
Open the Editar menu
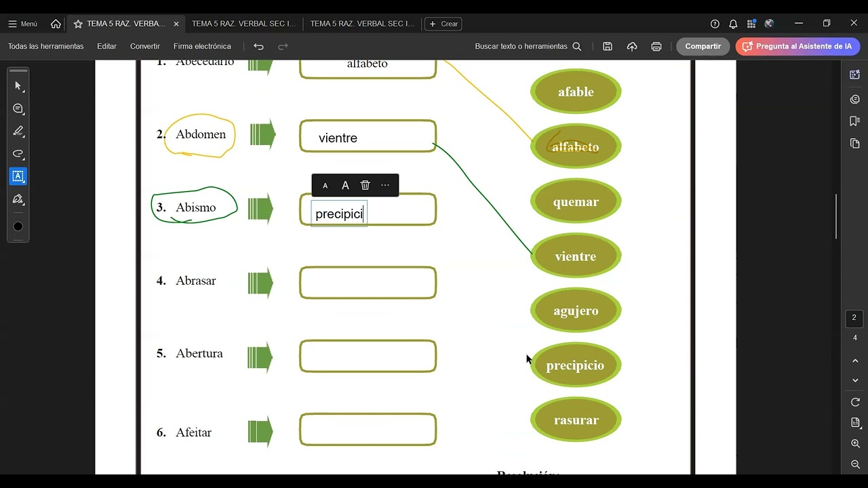click(106, 46)
